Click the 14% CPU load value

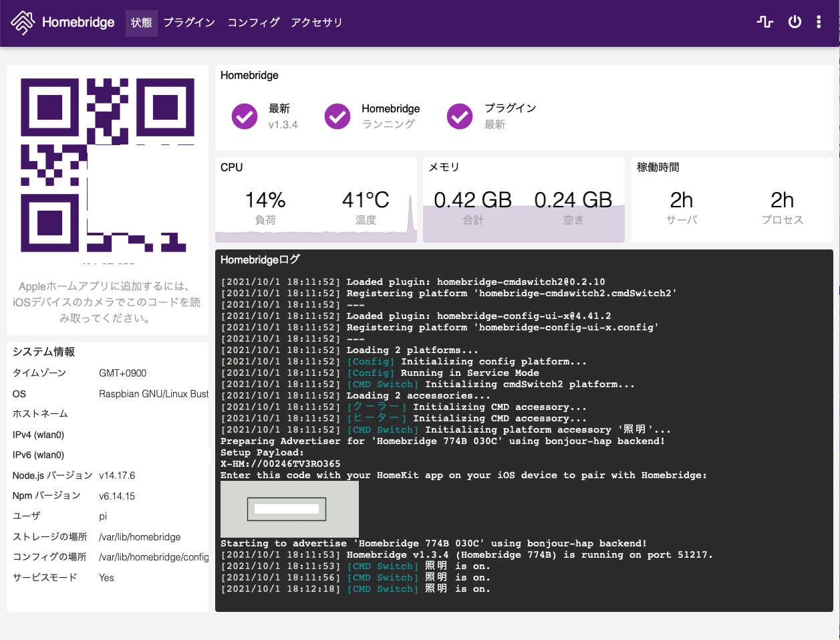pyautogui.click(x=265, y=200)
